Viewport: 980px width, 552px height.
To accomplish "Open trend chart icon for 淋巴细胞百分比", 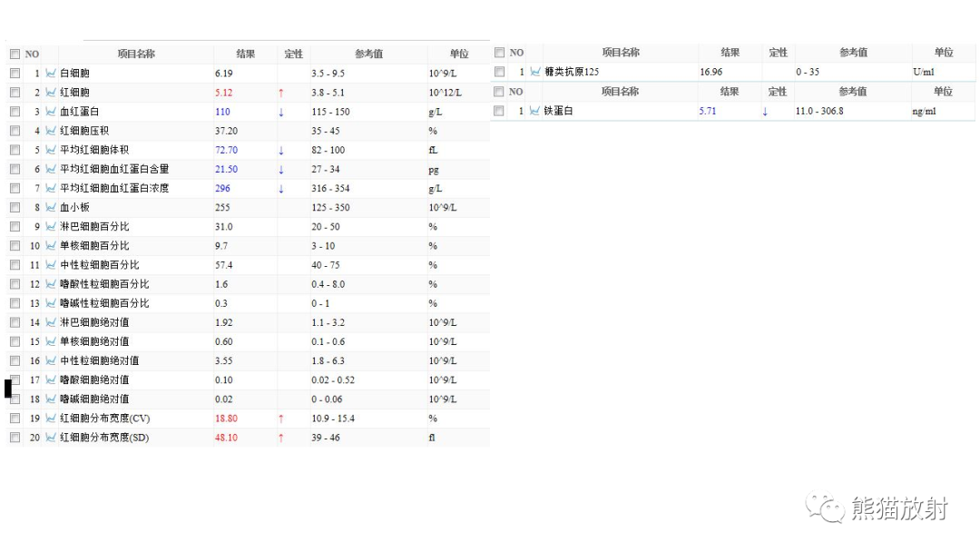I will 51,227.
